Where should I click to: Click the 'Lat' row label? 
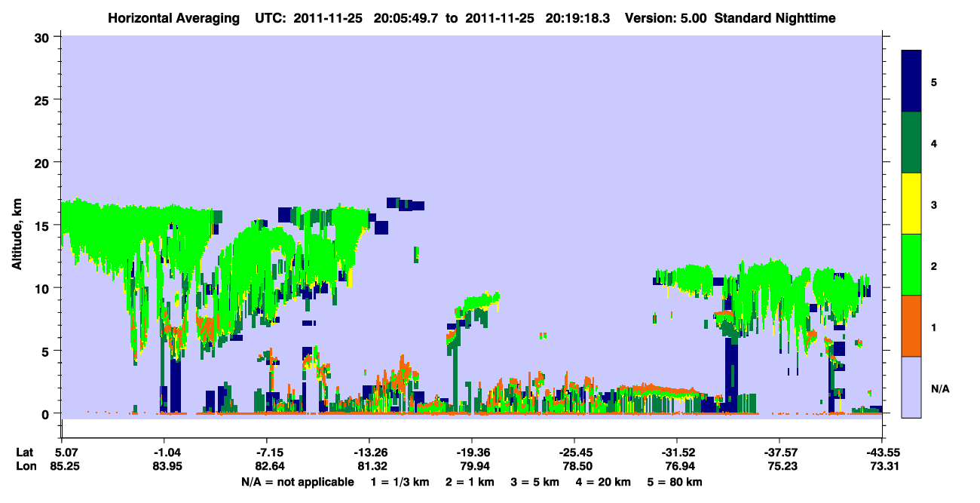24,452
